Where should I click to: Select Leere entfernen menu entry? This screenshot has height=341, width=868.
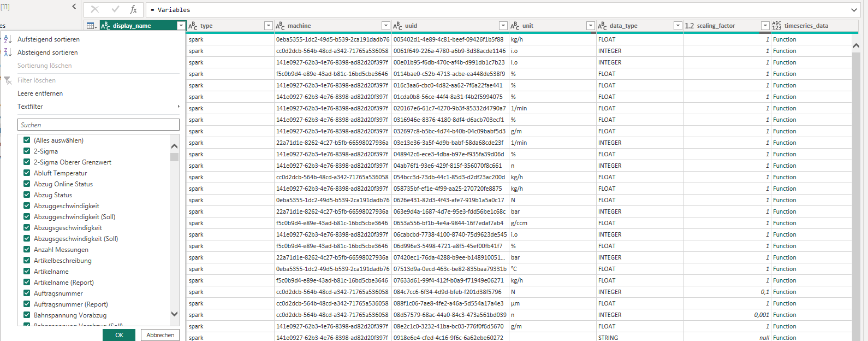coord(40,93)
